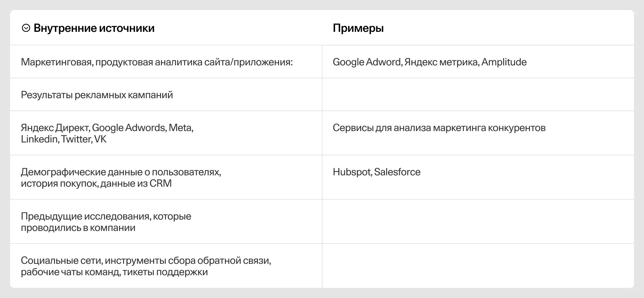Click the Salesforce text
Screen dimensions: 644x298
[397, 172]
